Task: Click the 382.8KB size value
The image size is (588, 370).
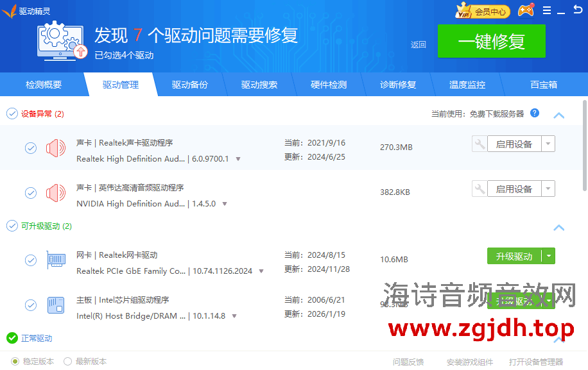Action: click(x=395, y=192)
